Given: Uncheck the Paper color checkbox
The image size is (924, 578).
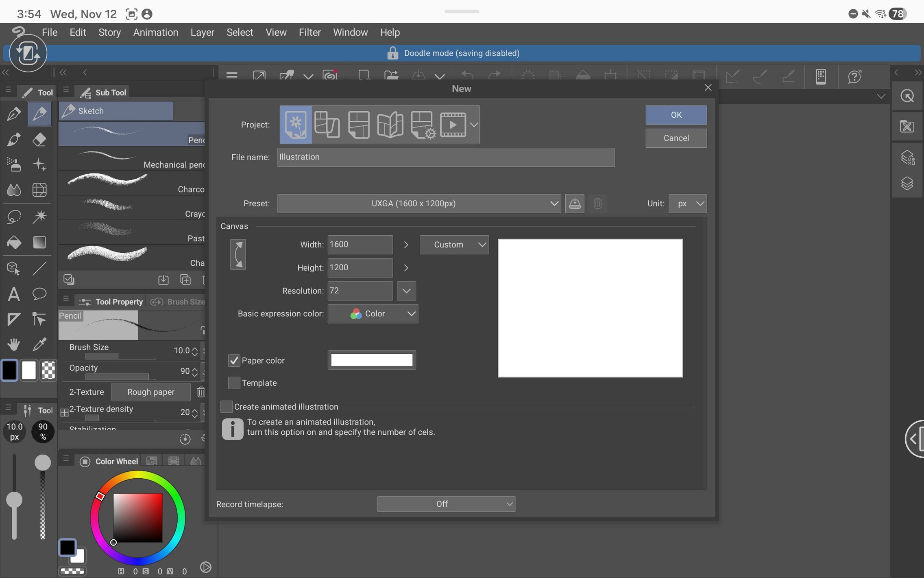Looking at the screenshot, I should coord(234,360).
